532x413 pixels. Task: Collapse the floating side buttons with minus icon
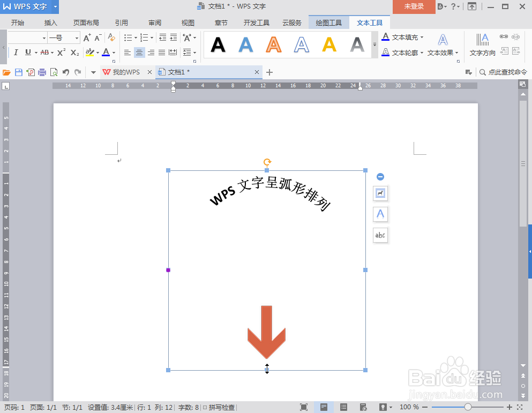380,177
